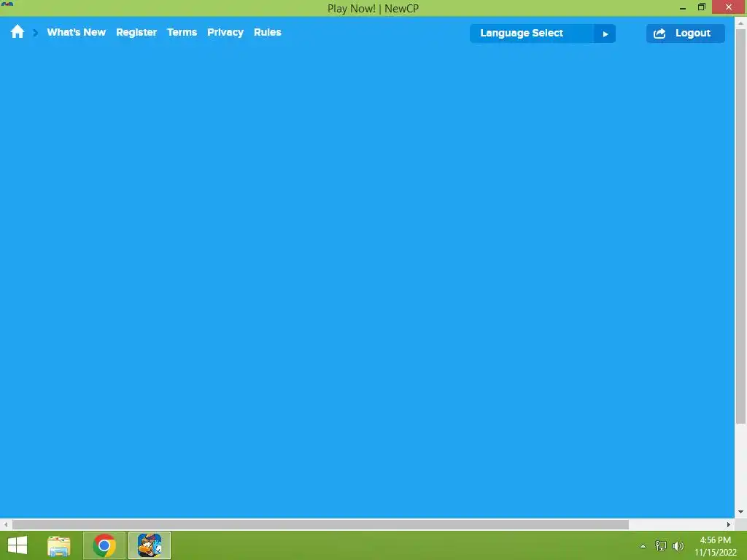Click the scroll left arrow on horizontal scrollbar
The width and height of the screenshot is (747, 560).
click(x=6, y=524)
